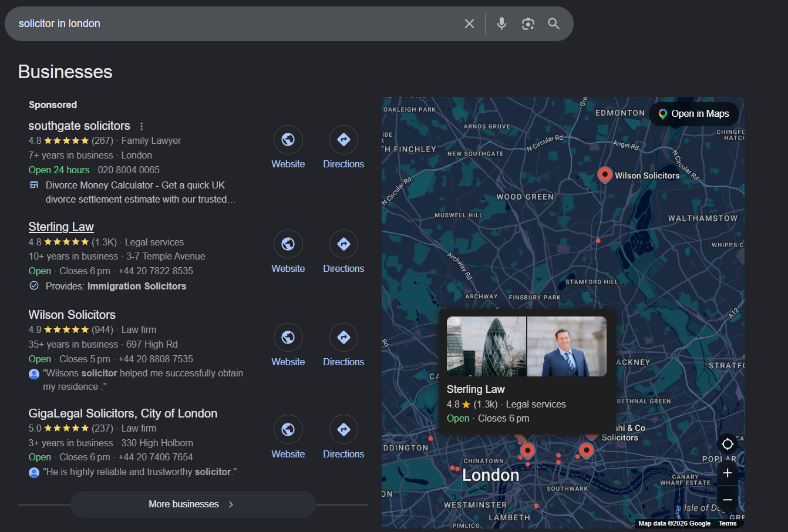This screenshot has height=532, width=788.
Task: Clear the search box with the X icon
Action: coord(469,23)
